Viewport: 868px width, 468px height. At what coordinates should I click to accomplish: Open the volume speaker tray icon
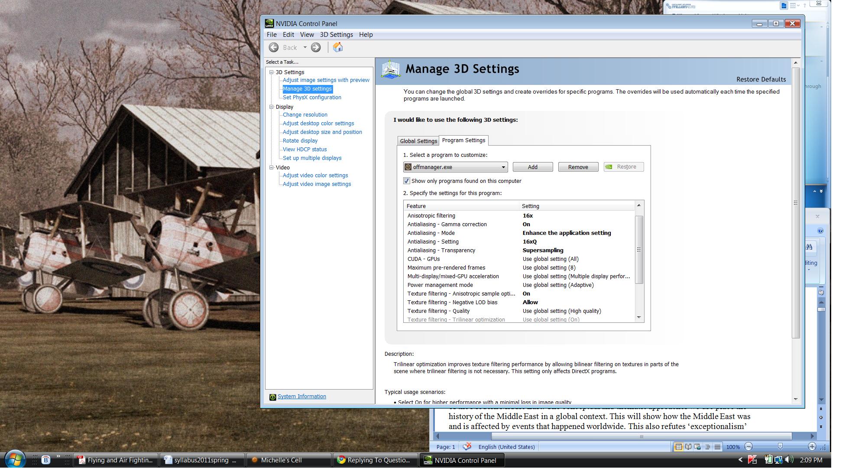pos(789,460)
